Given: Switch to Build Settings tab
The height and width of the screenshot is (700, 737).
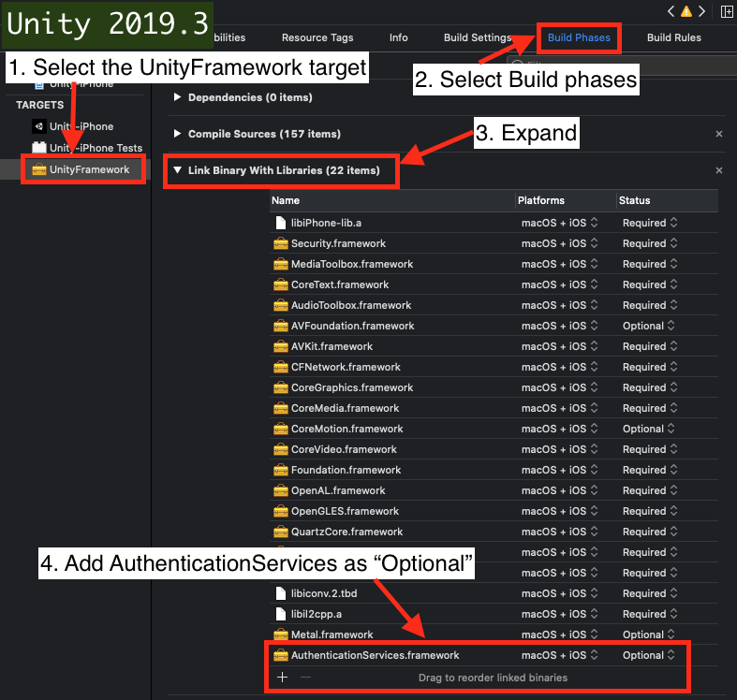Looking at the screenshot, I should 478,37.
